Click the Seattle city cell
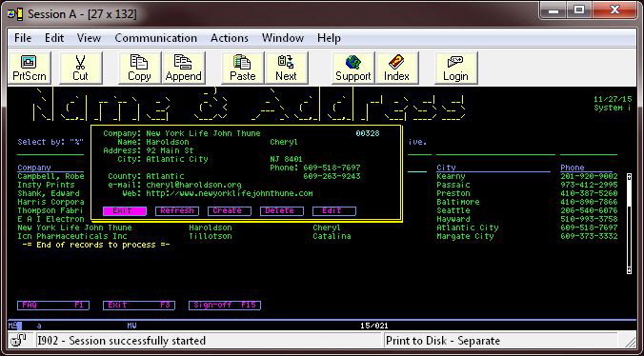 453,210
